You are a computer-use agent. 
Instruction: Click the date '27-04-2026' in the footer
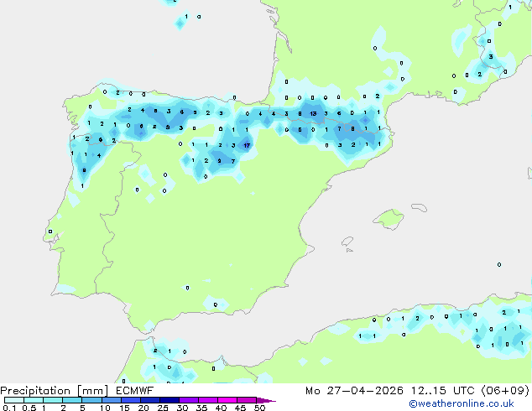(365, 391)
